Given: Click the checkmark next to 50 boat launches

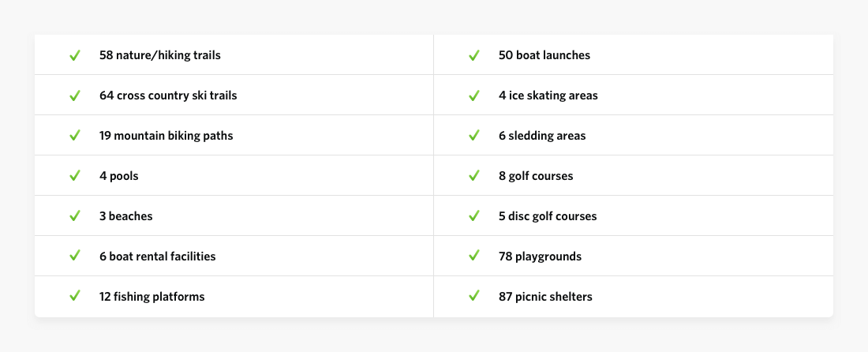Looking at the screenshot, I should [x=474, y=55].
